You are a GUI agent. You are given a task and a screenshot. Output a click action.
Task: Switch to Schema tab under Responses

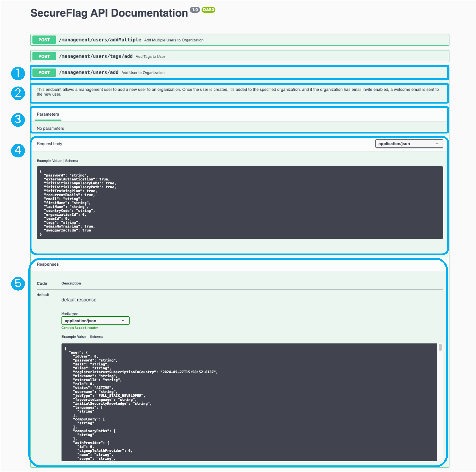pos(96,337)
